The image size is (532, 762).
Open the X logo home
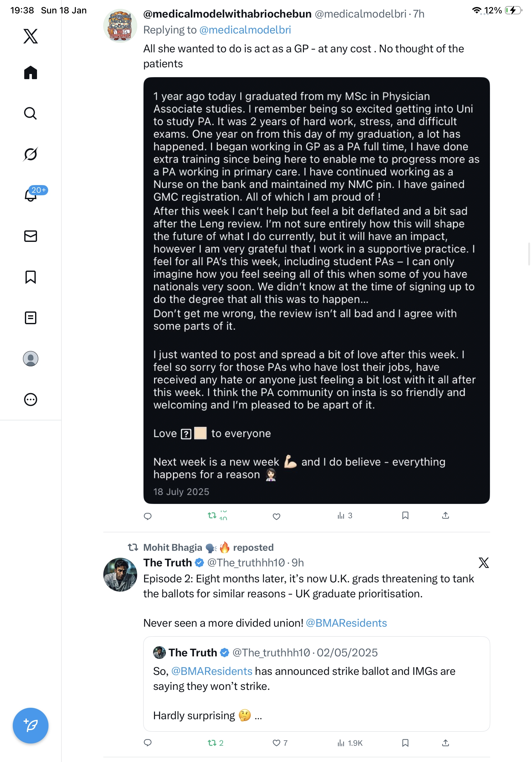(31, 36)
